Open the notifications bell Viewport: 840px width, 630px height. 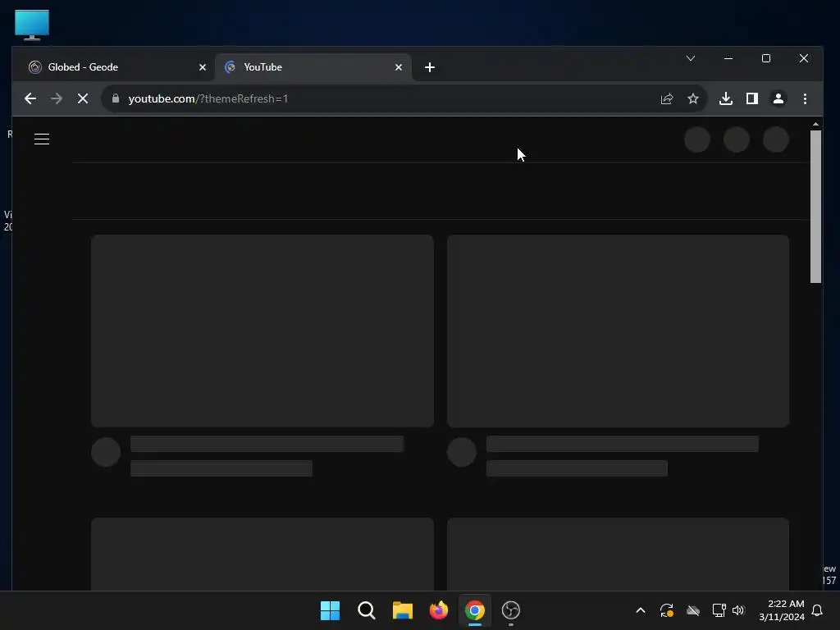pos(818,610)
